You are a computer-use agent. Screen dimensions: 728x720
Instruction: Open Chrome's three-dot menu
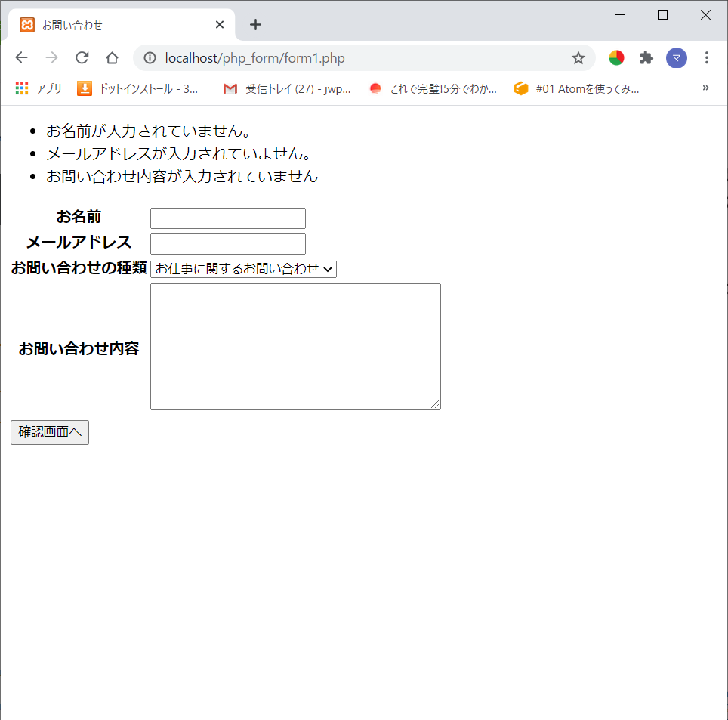tap(707, 57)
